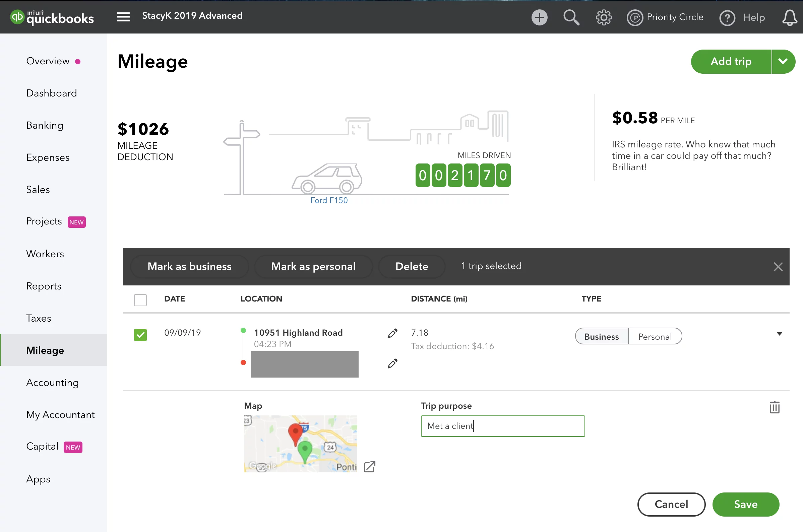Set trip type to Personal
This screenshot has width=803, height=532.
click(x=655, y=336)
